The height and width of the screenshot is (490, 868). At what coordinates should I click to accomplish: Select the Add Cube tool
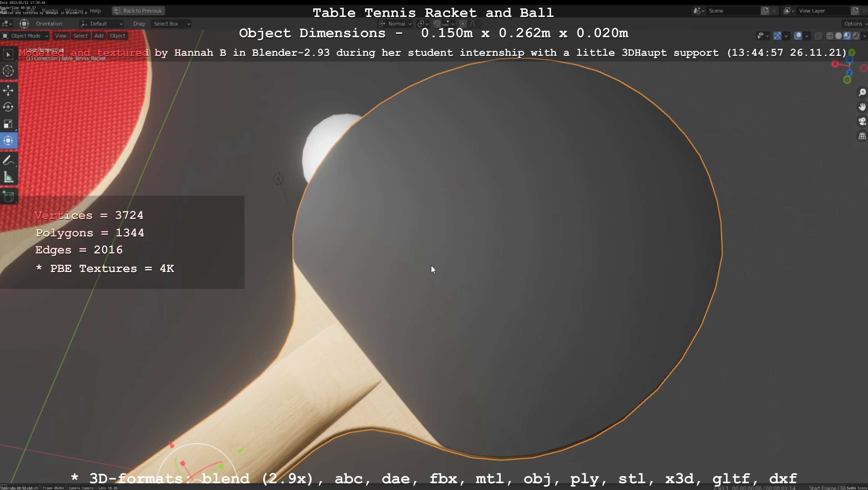click(8, 197)
